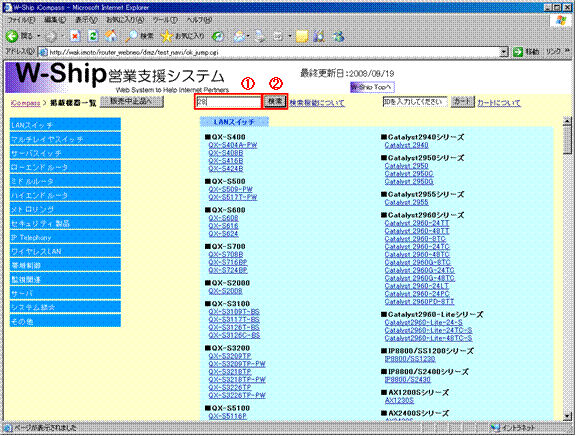Click the カート button
Viewport: 576px width, 436px height.
(x=462, y=102)
